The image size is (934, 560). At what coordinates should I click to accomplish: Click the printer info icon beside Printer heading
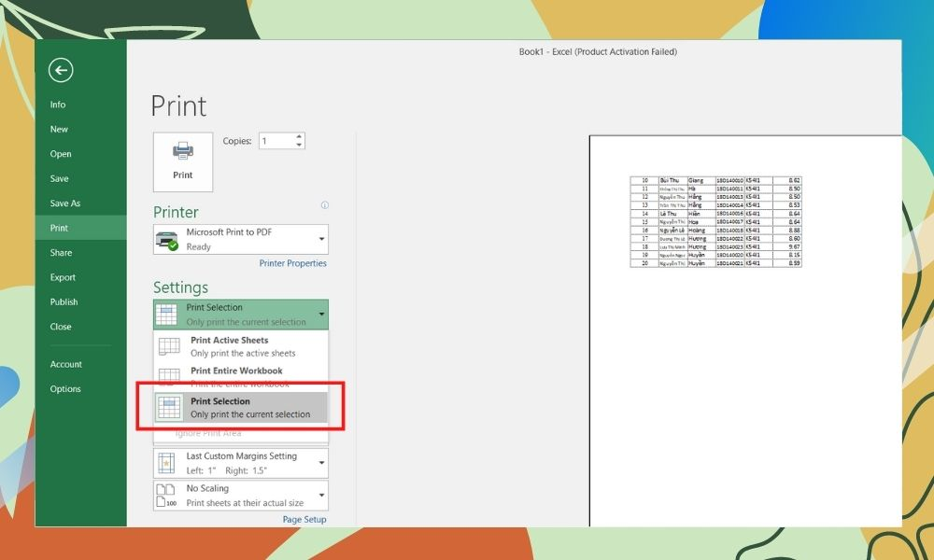point(324,205)
